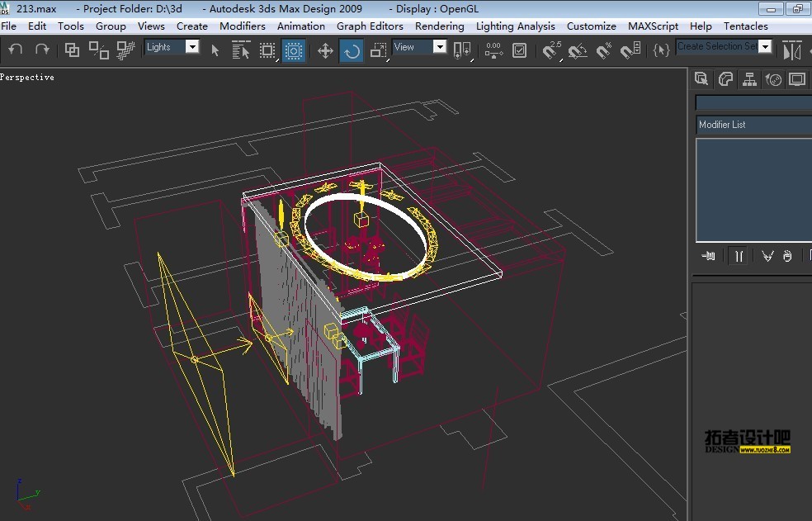Viewport: 812px width, 521px height.
Task: Toggle the Pin Stack button
Action: [x=708, y=256]
